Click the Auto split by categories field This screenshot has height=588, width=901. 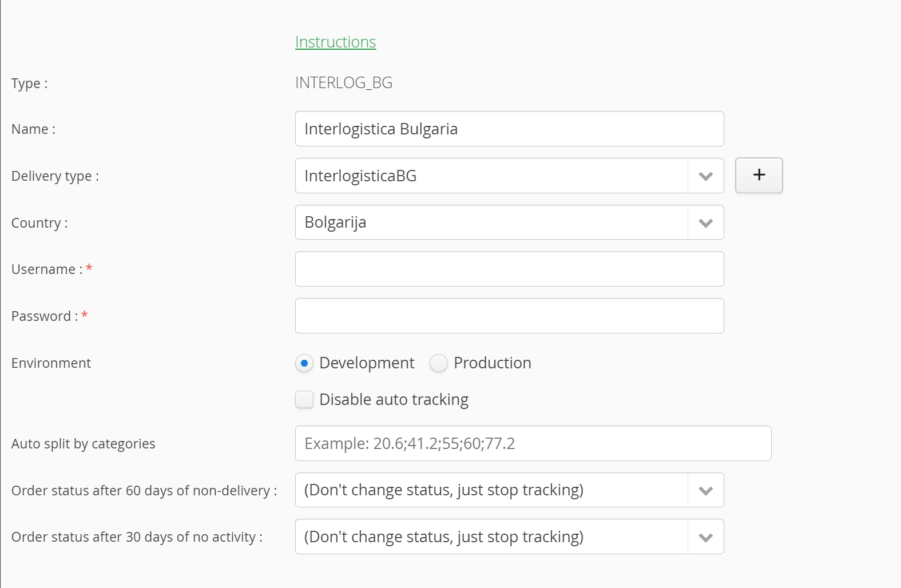pyautogui.click(x=533, y=443)
